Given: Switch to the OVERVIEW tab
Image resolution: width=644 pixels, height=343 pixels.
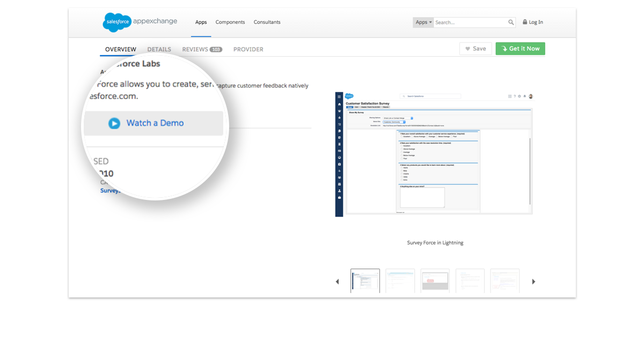Looking at the screenshot, I should 121,49.
